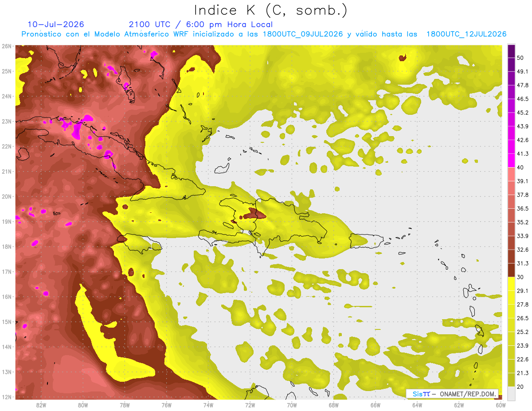The width and height of the screenshot is (532, 411).
Task: Click the '60W' longitude label
Action: coord(501,405)
